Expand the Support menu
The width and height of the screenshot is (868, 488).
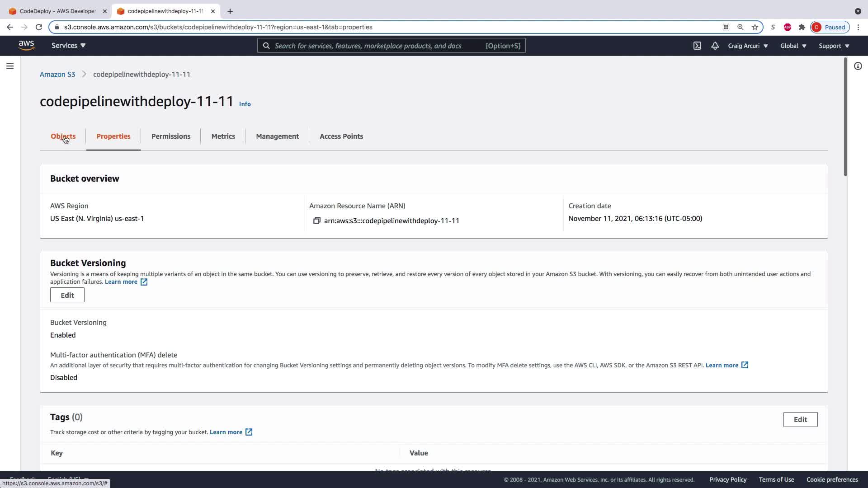[x=834, y=46]
